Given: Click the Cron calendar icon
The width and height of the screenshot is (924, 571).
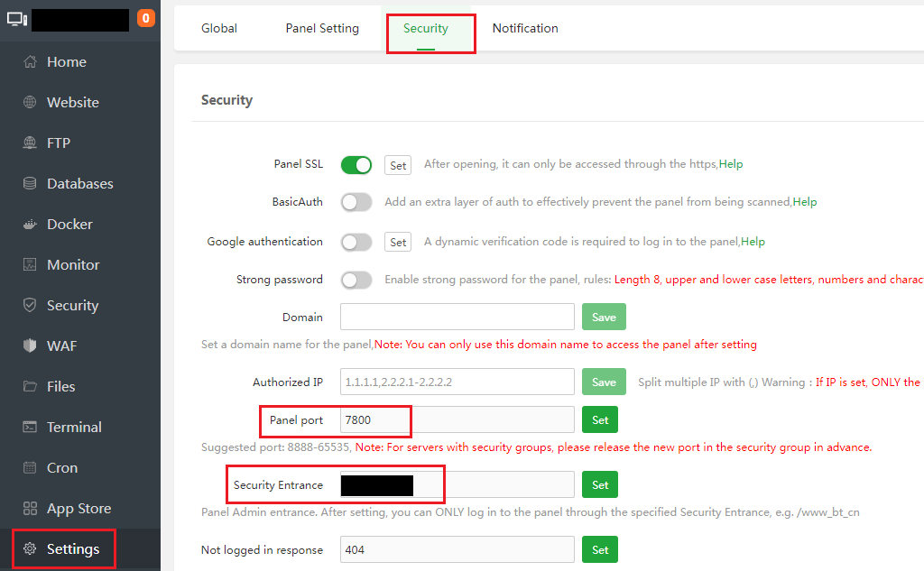Looking at the screenshot, I should coord(30,467).
